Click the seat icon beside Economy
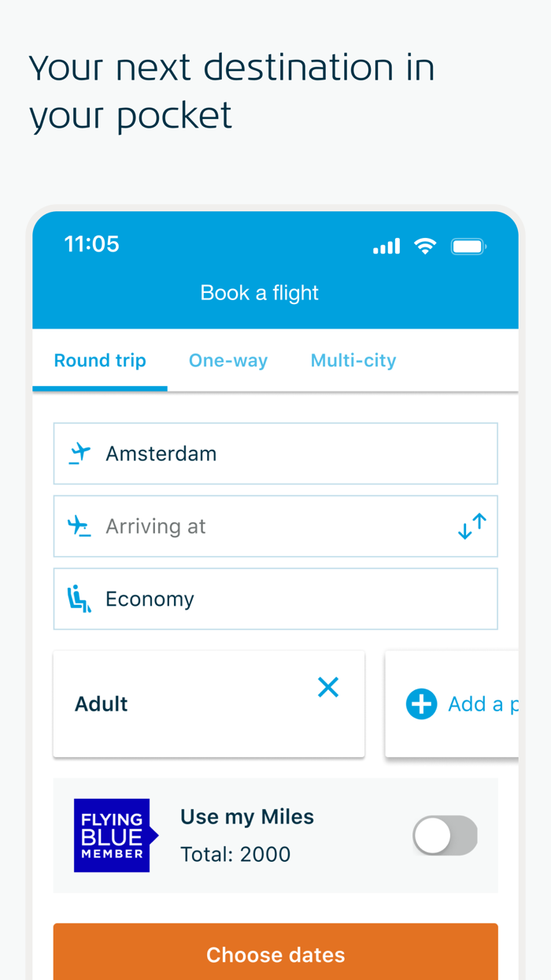Screen dimensions: 551x980 click(79, 598)
